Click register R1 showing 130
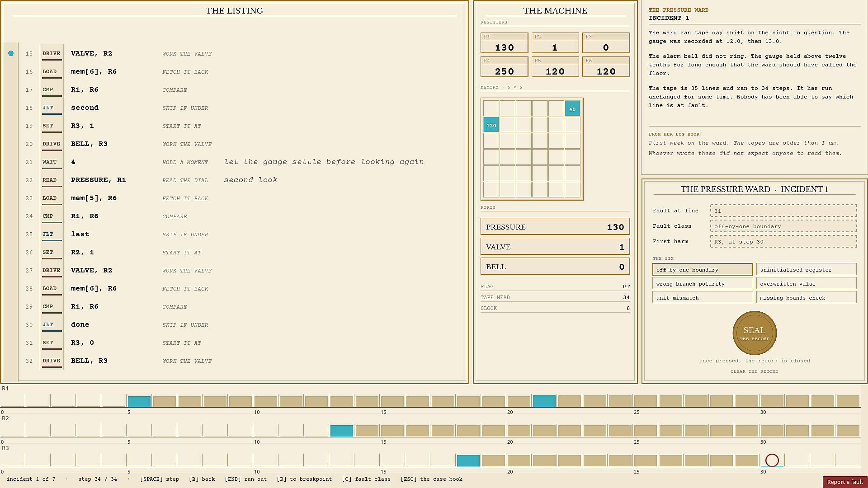The width and height of the screenshot is (868, 488). (504, 43)
